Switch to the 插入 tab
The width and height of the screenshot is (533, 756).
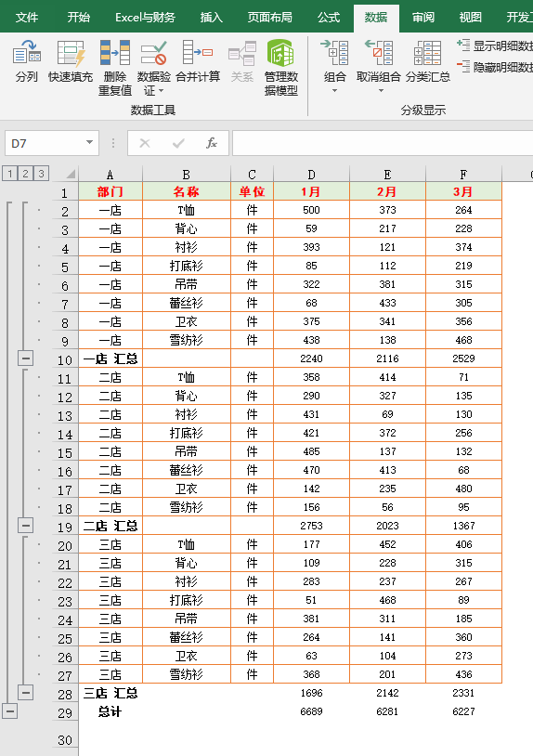click(212, 18)
